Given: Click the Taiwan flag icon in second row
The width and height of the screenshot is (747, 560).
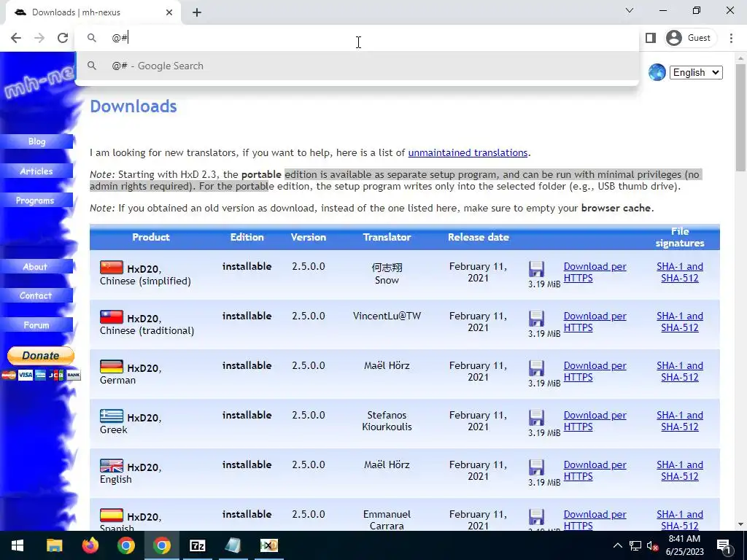Looking at the screenshot, I should click(112, 316).
